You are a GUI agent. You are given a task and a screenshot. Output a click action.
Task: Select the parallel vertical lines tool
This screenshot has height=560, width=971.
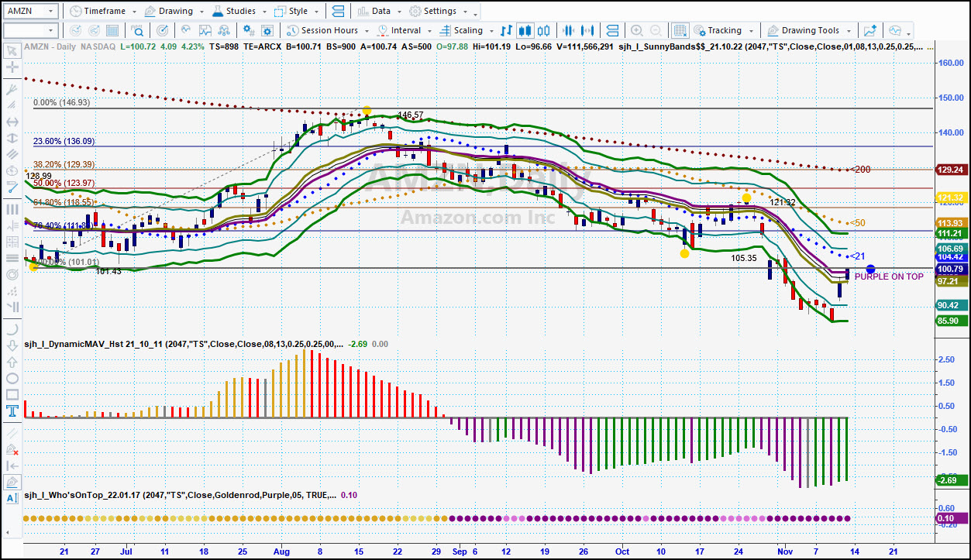(x=12, y=209)
